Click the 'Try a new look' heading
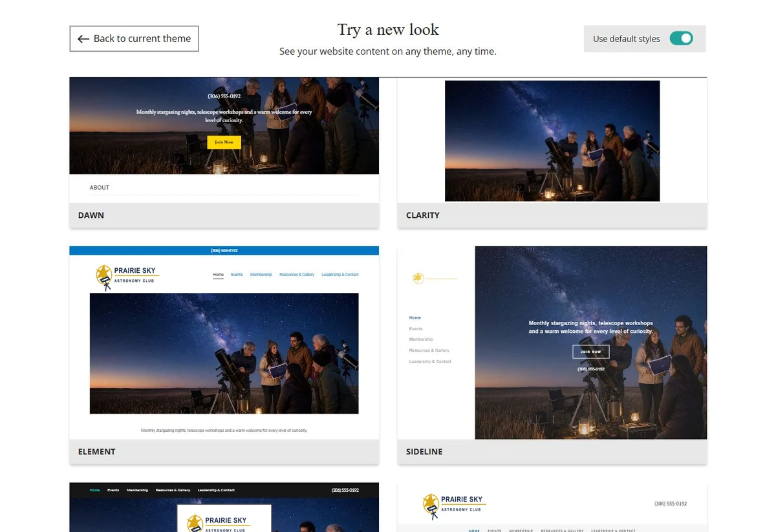The image size is (776, 532). pos(388,30)
